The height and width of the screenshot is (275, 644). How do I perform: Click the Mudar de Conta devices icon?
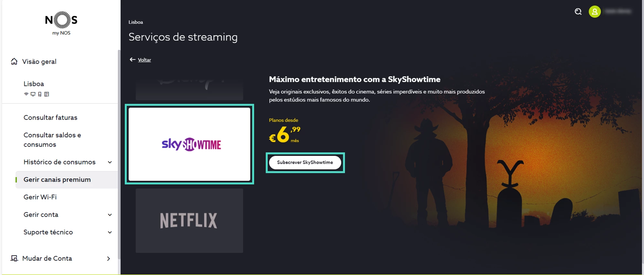(14, 258)
